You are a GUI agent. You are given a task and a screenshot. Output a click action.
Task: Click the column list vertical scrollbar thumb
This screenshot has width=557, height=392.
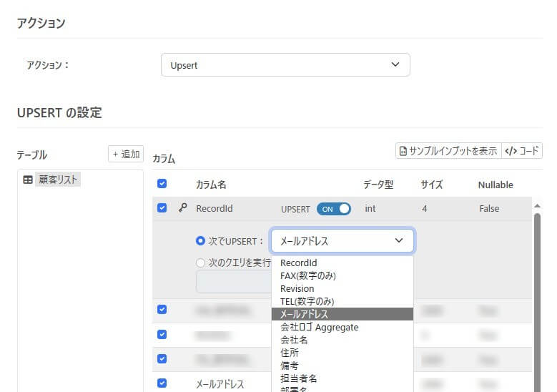(537, 302)
